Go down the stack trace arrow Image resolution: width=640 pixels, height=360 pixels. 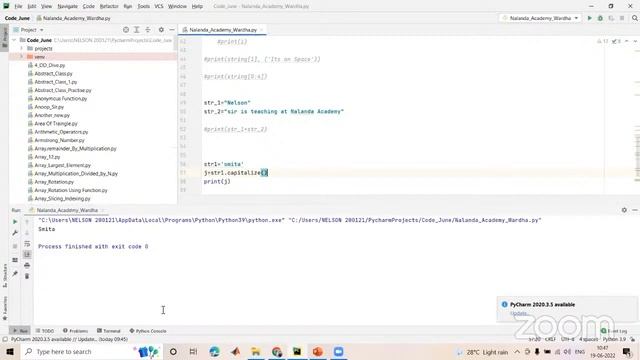27,233
